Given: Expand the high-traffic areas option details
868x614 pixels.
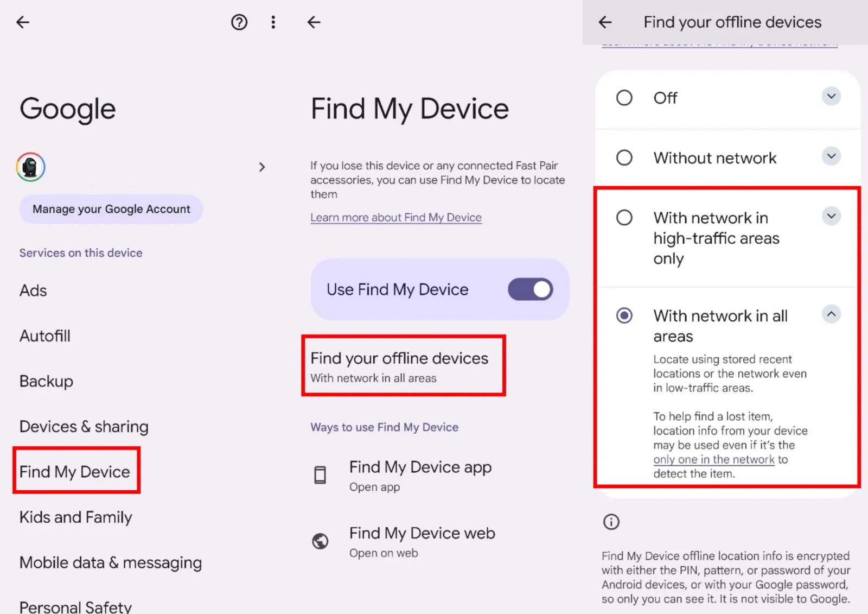Looking at the screenshot, I should [831, 216].
